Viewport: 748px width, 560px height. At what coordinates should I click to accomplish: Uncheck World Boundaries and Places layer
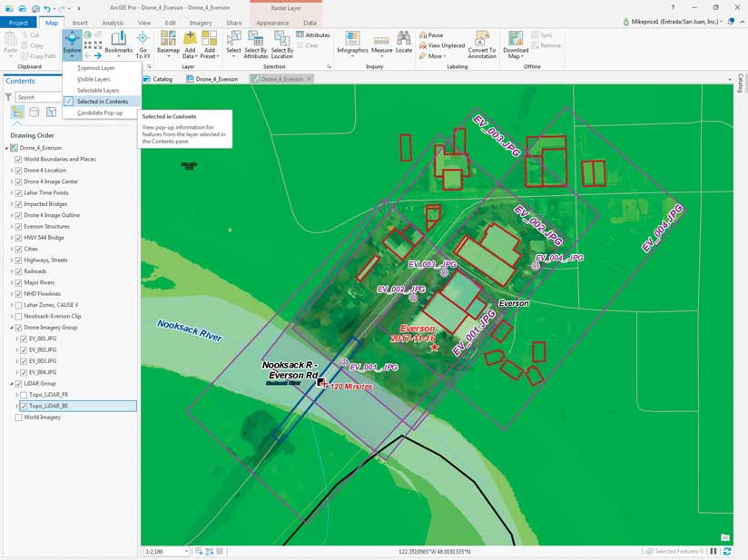[18, 160]
